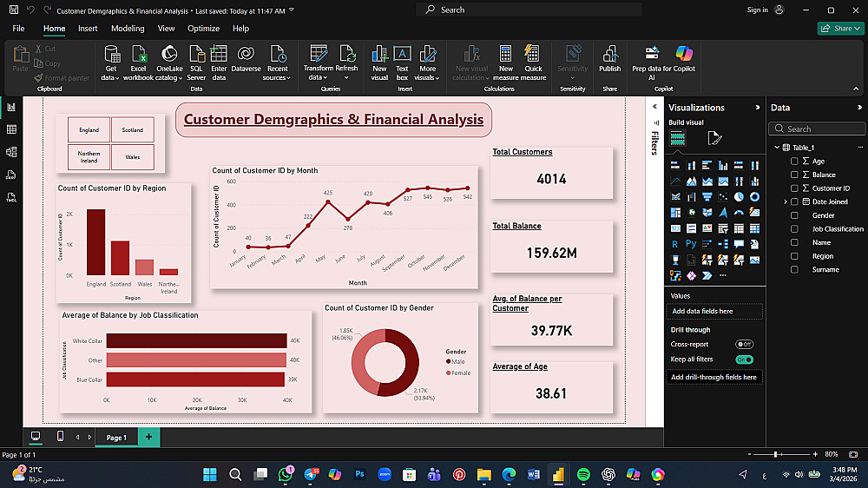The width and height of the screenshot is (868, 488).
Task: Insert a New visual
Action: pyautogui.click(x=379, y=63)
